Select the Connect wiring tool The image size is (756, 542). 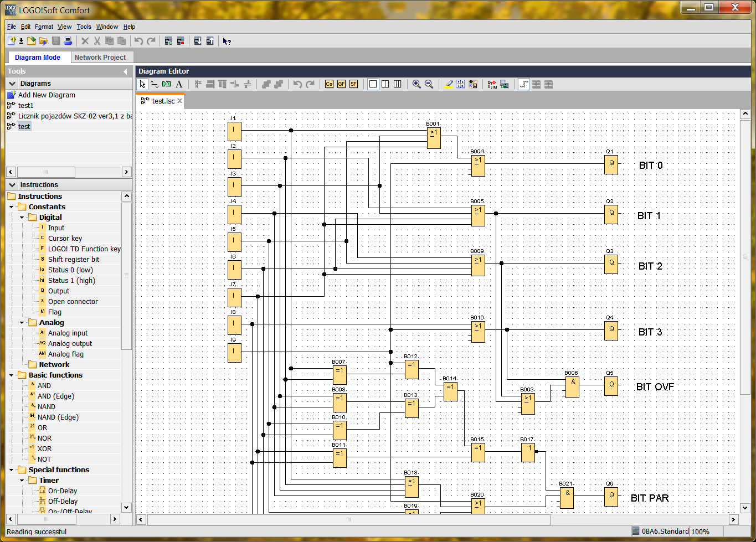(x=155, y=84)
